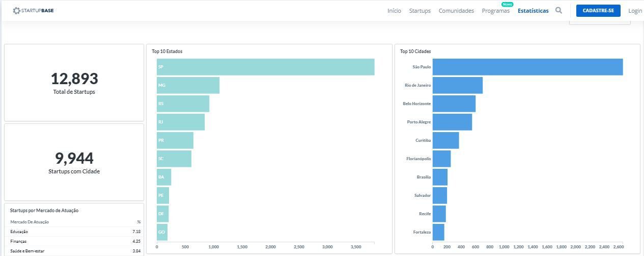Image resolution: width=644 pixels, height=256 pixels.
Task: Select the Estatísticas menu item
Action: [533, 11]
